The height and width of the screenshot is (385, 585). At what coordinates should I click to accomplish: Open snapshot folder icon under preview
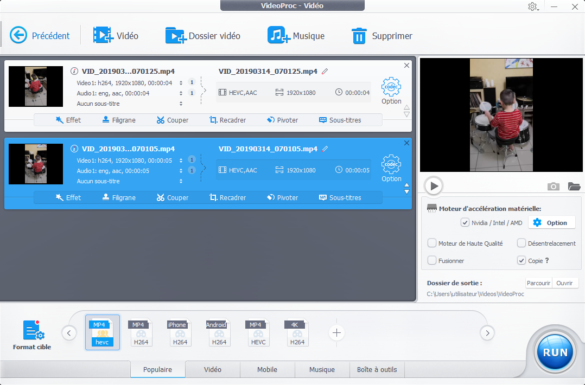pyautogui.click(x=574, y=186)
